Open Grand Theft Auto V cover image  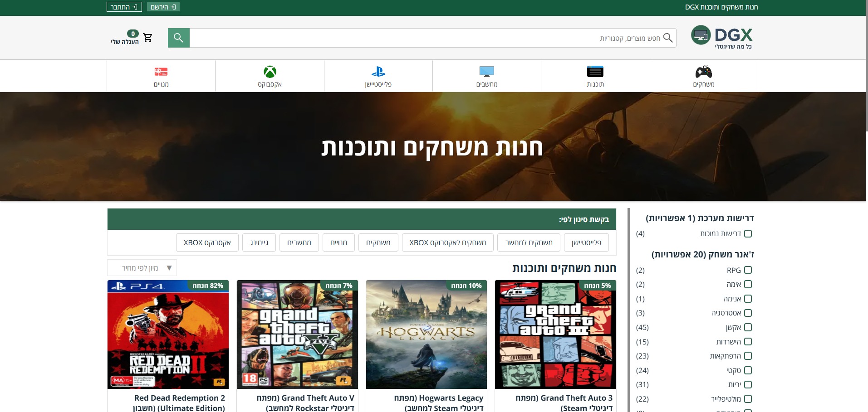tap(297, 334)
